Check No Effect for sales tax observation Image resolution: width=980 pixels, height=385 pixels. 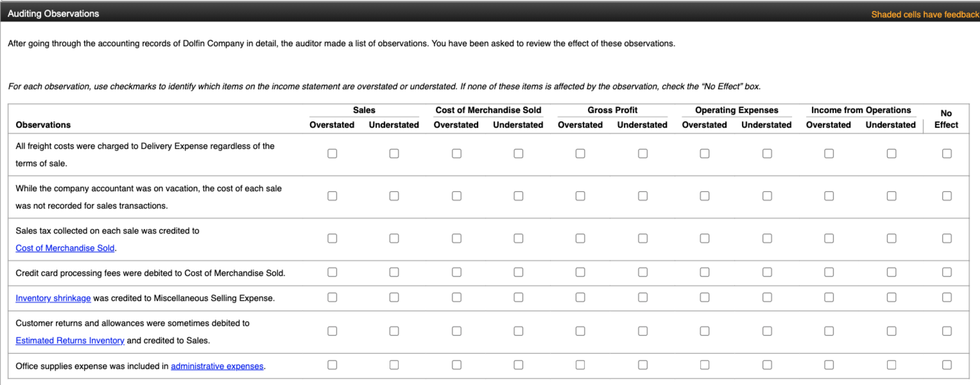click(x=947, y=238)
